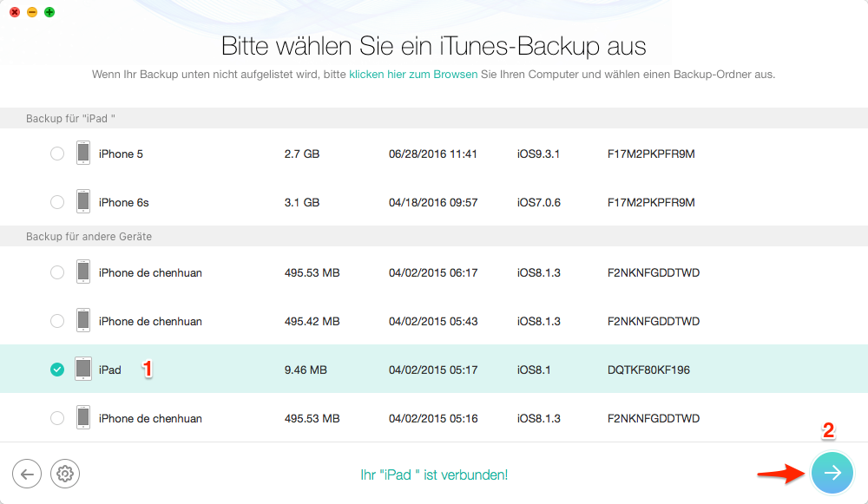The image size is (868, 504).
Task: Click device icon in the 05:43 backup row
Action: click(83, 321)
